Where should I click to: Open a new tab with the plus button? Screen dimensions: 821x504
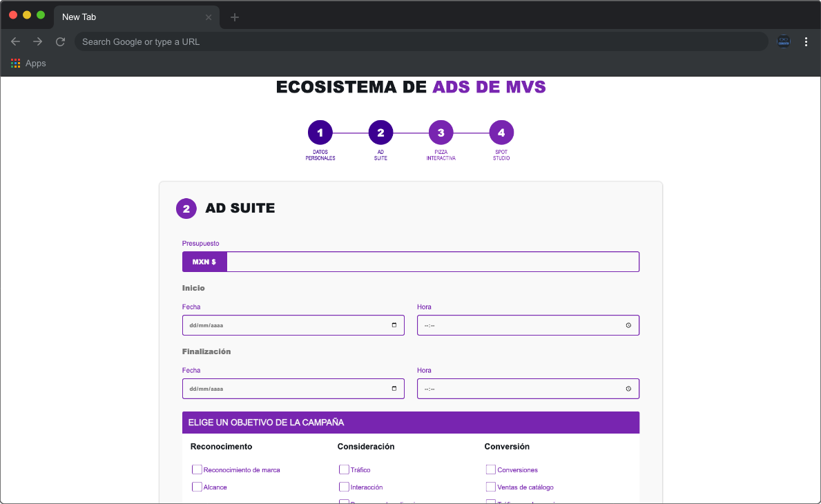pos(235,17)
